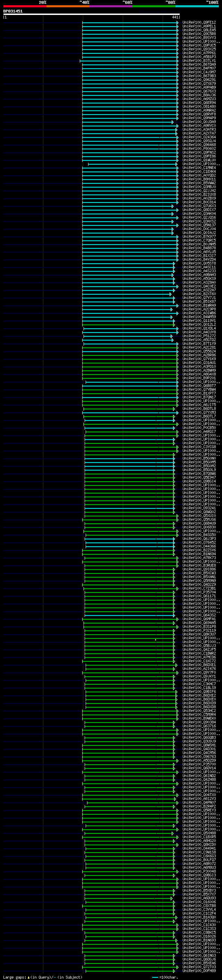This screenshot has width=222, height=980.
Task: Open hit UniRef100_B4FM07
Action: coord(199,68)
